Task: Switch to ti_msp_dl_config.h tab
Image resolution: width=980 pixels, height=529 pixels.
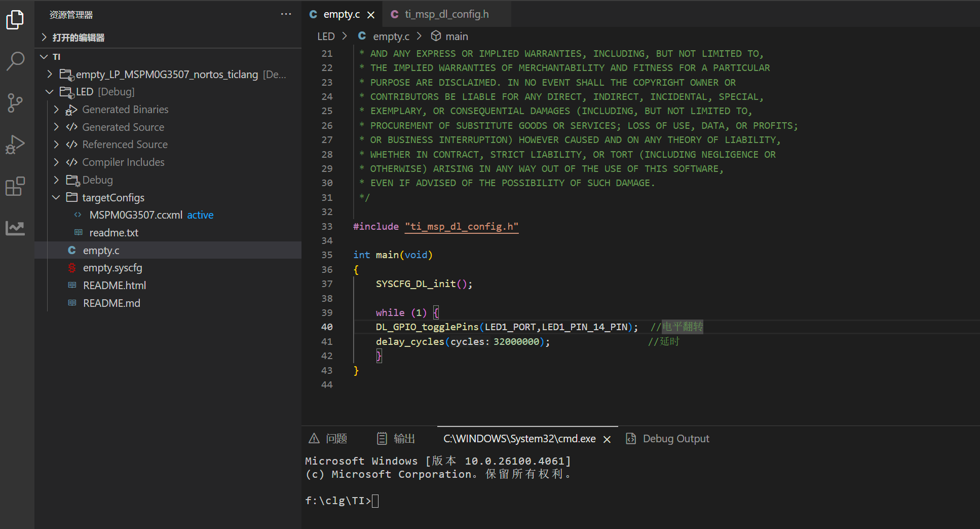Action: point(446,14)
